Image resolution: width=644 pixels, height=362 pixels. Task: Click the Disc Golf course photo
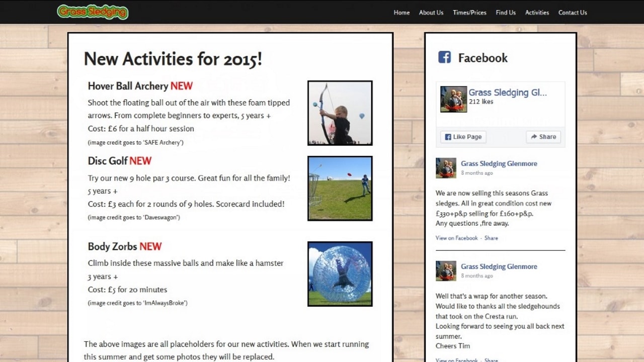[340, 189]
